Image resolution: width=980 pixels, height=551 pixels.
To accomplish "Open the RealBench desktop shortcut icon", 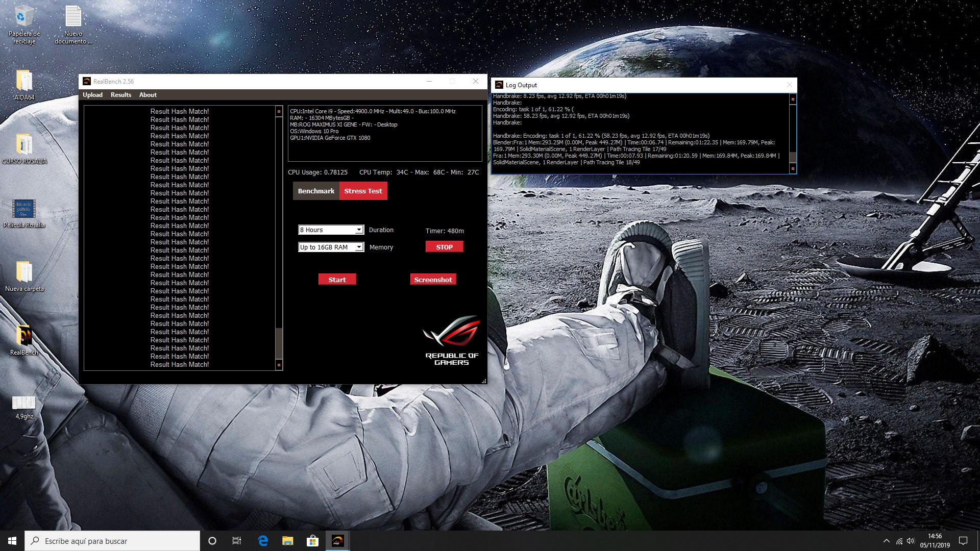I will coord(24,337).
